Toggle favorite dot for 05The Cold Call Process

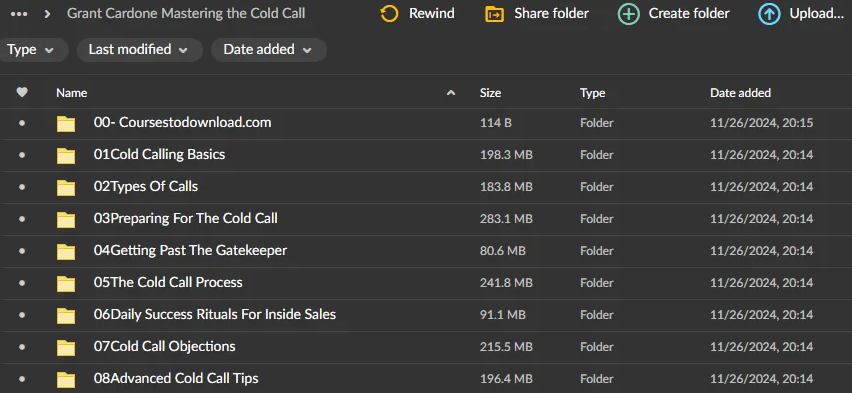(22, 283)
